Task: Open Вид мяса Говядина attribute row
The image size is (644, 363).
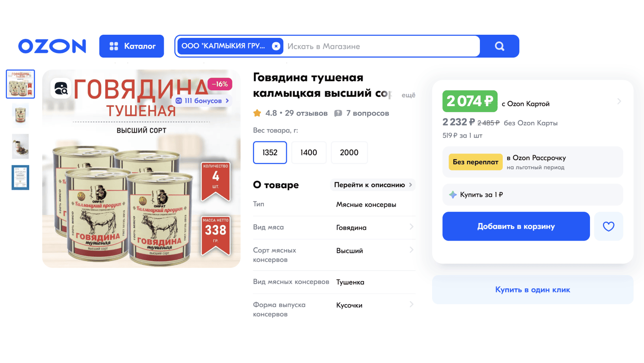Action: (x=334, y=227)
